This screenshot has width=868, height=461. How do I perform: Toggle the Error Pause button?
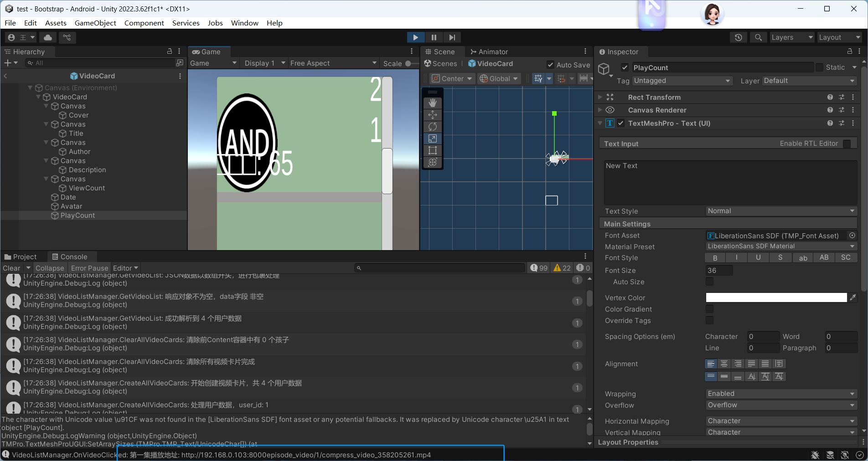pyautogui.click(x=89, y=268)
